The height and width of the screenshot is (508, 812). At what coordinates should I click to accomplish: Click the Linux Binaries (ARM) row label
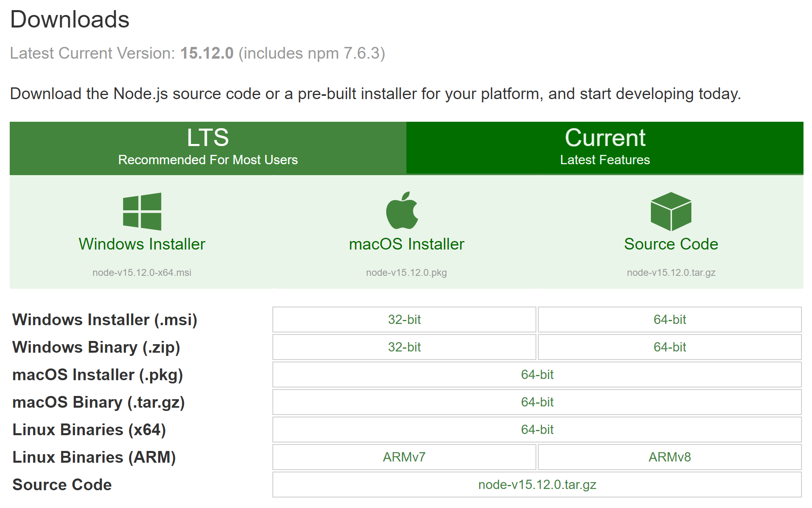pos(94,457)
